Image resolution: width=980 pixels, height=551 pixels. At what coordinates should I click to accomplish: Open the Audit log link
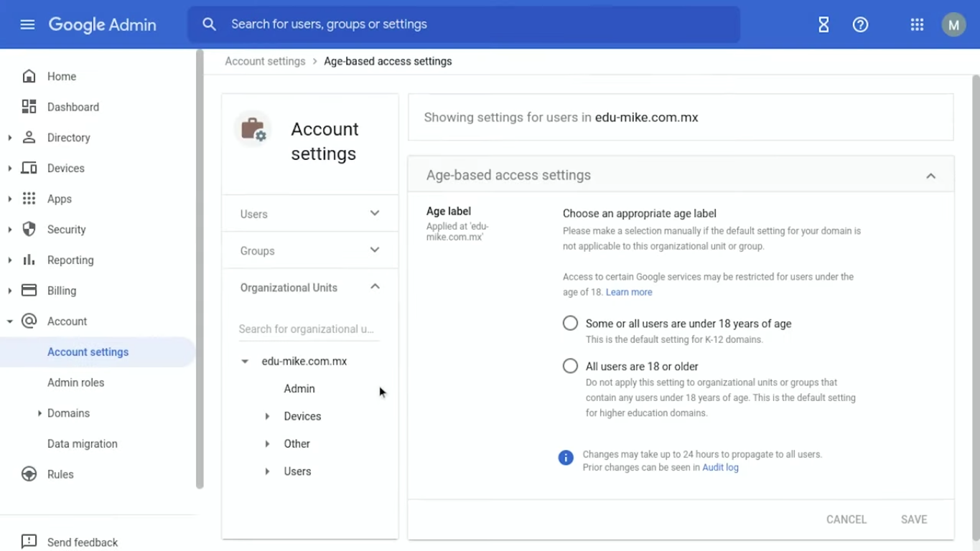[x=720, y=467]
